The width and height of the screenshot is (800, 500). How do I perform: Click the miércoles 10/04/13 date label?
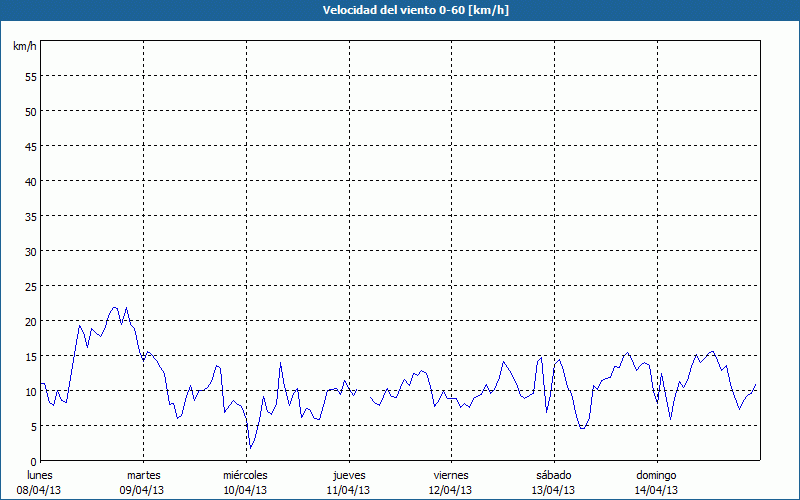pyautogui.click(x=245, y=482)
